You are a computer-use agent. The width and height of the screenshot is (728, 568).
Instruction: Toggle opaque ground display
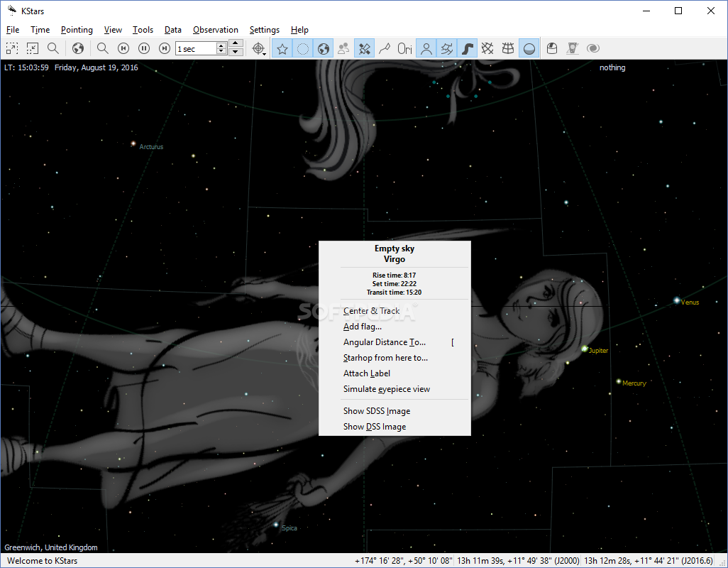529,48
